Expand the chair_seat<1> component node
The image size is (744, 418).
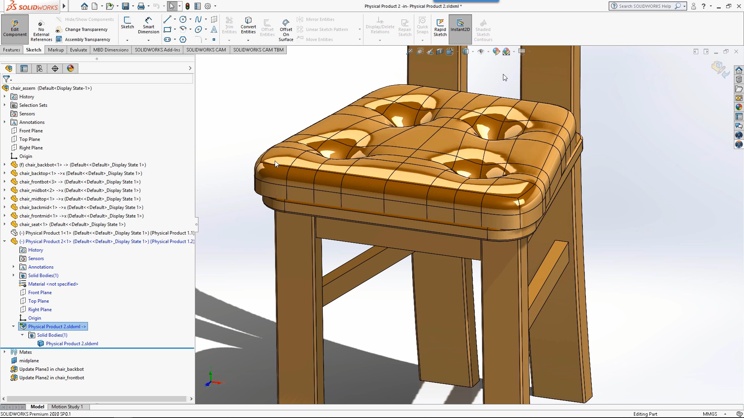pos(5,224)
